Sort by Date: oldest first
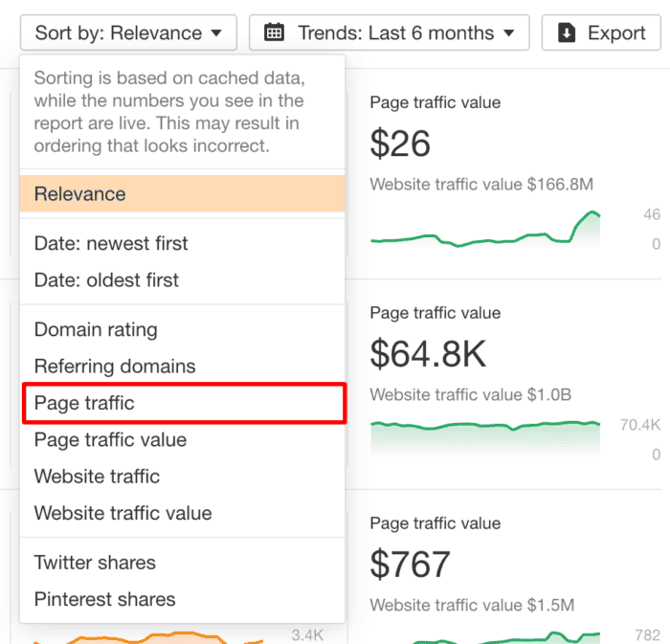 (x=106, y=280)
